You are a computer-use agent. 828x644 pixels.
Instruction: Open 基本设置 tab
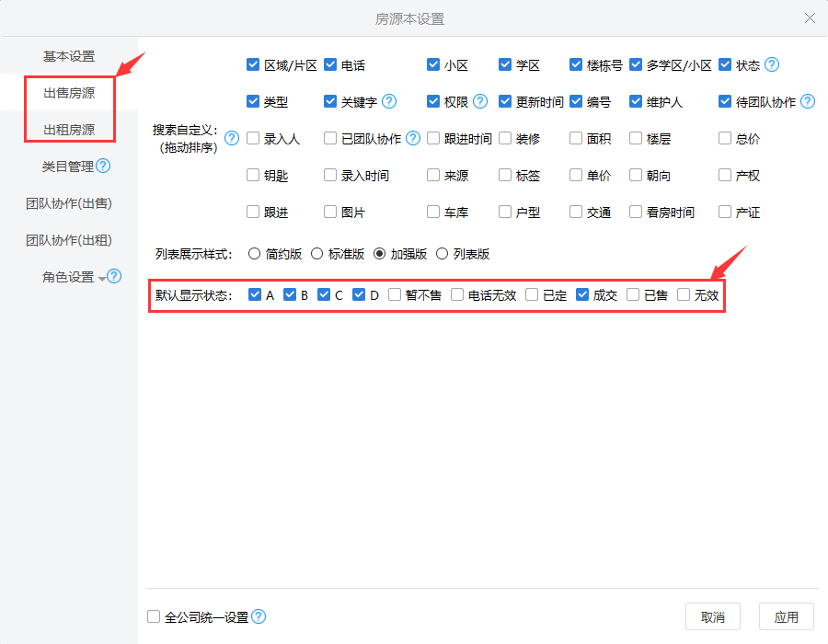point(69,56)
